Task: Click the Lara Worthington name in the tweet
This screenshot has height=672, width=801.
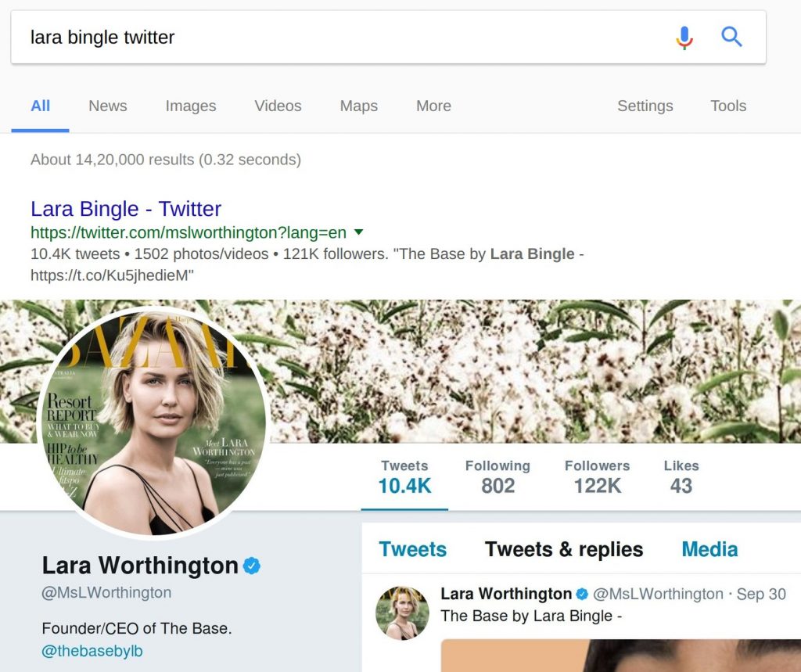Action: click(506, 594)
